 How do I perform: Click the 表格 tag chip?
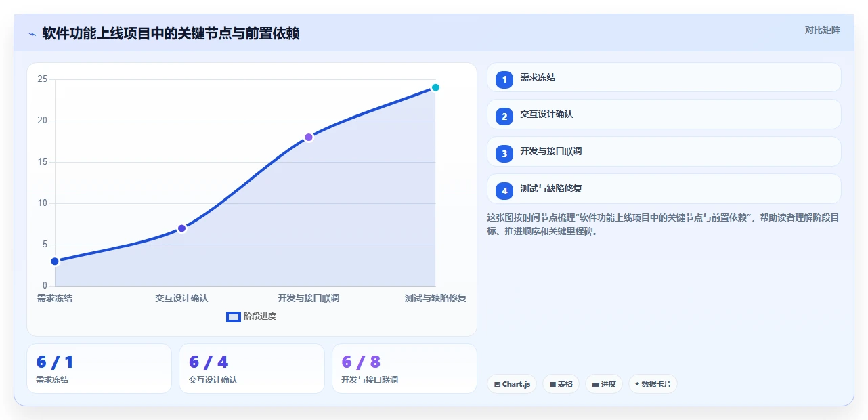pyautogui.click(x=561, y=384)
